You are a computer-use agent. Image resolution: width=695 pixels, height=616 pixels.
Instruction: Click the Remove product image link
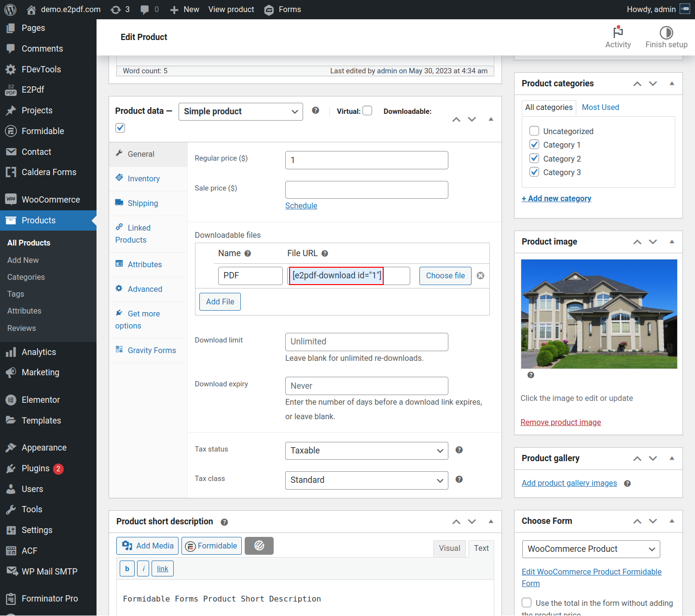click(560, 422)
